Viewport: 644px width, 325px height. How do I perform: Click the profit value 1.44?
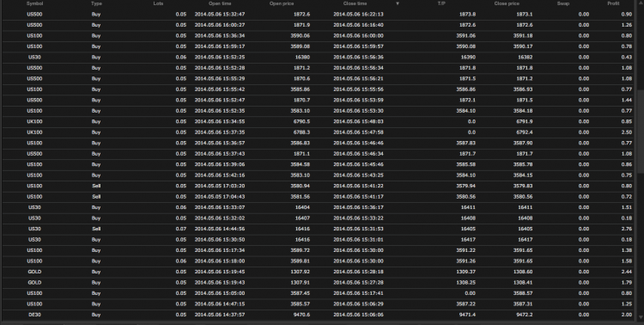626,100
